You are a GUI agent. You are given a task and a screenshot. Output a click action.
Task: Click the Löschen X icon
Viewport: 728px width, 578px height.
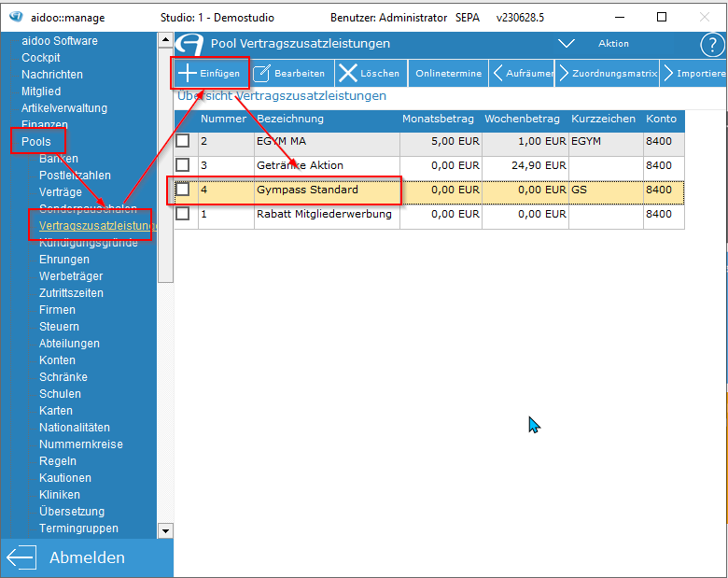pyautogui.click(x=347, y=73)
